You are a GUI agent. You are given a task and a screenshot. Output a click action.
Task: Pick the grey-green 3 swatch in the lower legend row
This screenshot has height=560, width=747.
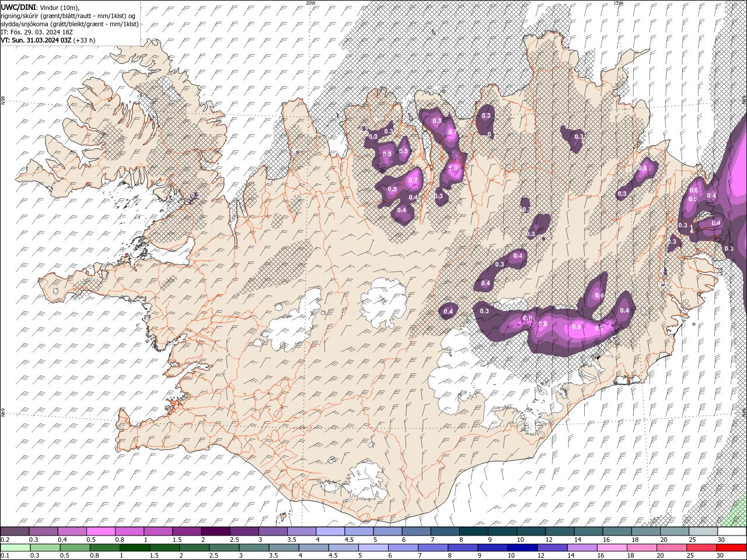(x=254, y=548)
